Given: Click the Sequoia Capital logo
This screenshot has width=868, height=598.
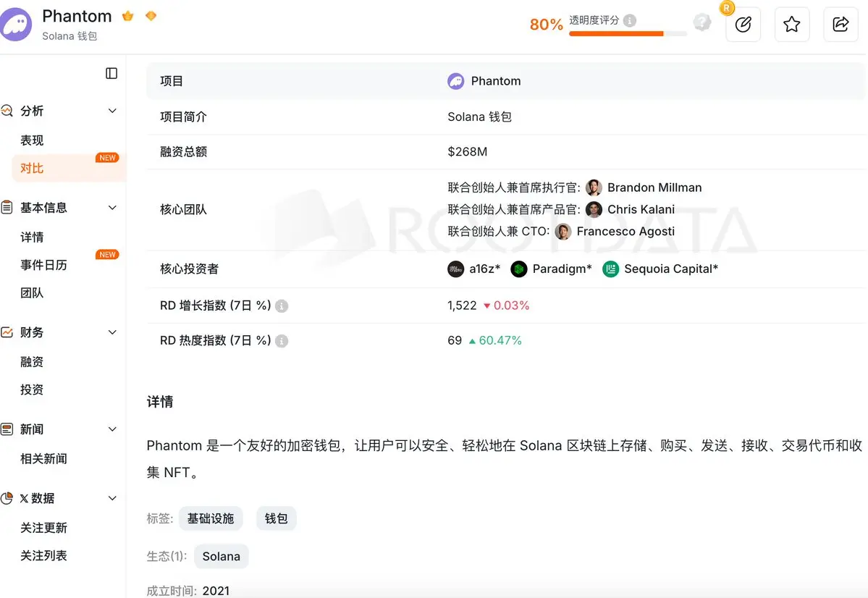Looking at the screenshot, I should pos(610,269).
